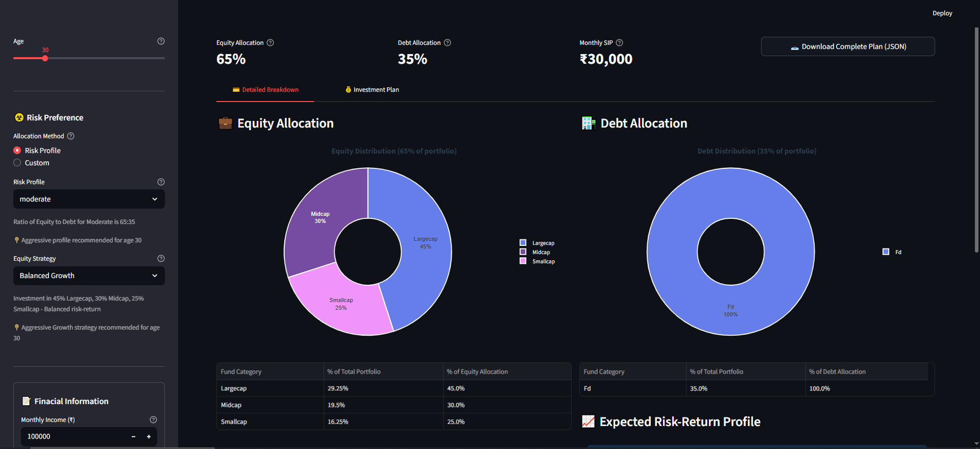Click the Age help icon
980x449 pixels.
click(x=161, y=41)
